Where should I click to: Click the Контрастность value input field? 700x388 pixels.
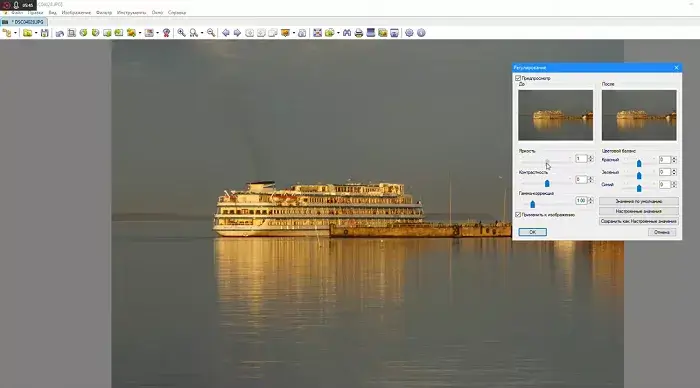click(581, 179)
